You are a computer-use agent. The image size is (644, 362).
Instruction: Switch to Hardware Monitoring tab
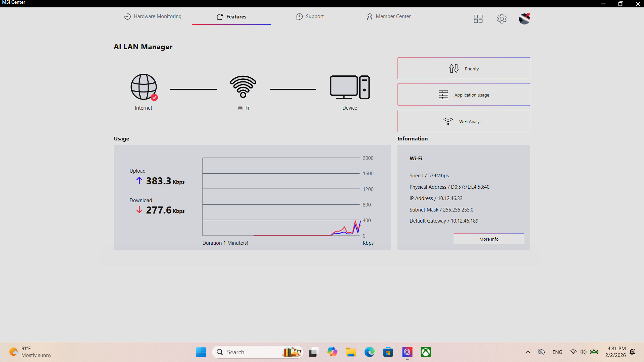click(x=153, y=16)
